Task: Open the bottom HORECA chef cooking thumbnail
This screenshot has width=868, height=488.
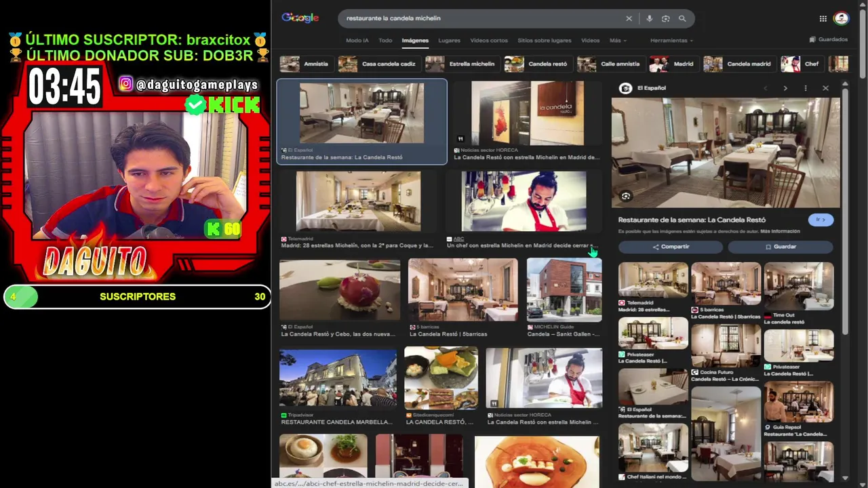Action: (544, 378)
